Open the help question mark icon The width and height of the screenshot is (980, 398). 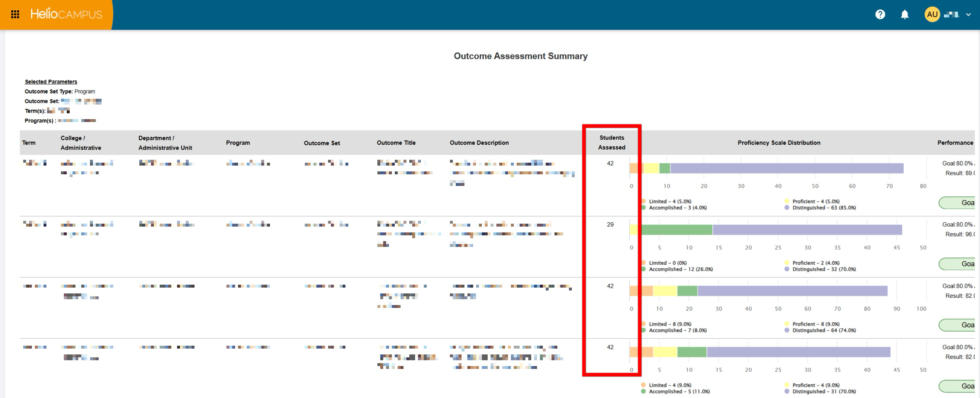(880, 15)
